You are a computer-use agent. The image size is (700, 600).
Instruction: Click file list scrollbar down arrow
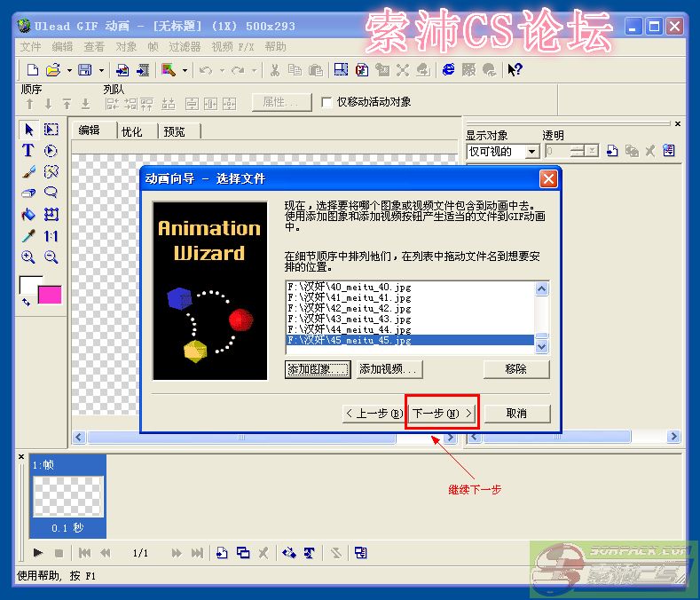(541, 346)
